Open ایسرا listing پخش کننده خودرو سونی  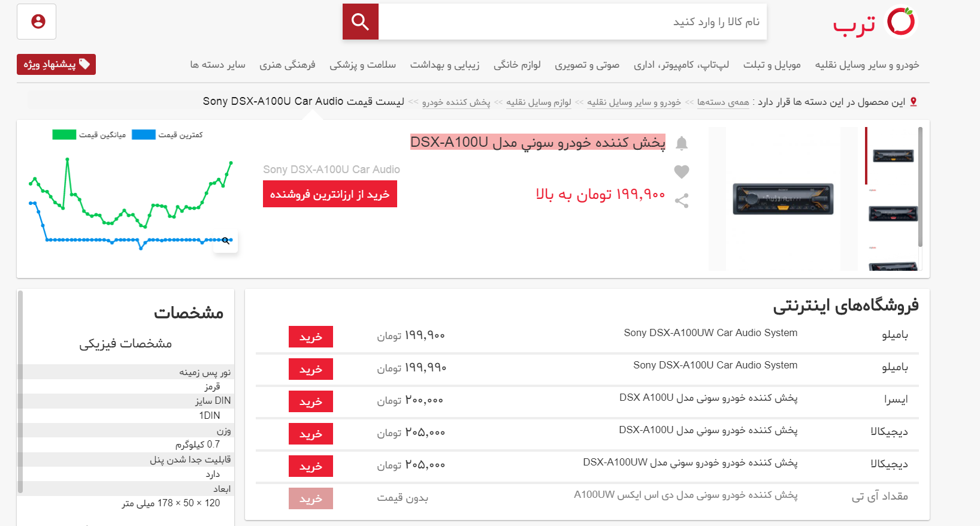[x=709, y=398]
